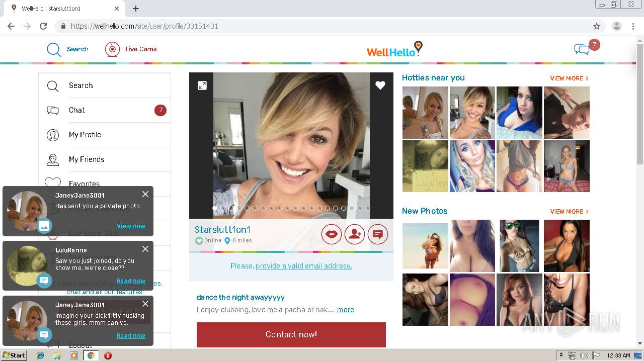Open the green sunglasses photo under New Photos
The width and height of the screenshot is (644, 362).
(519, 246)
